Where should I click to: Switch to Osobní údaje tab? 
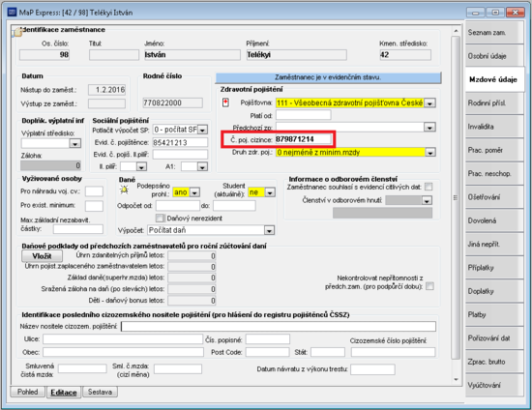(x=493, y=56)
